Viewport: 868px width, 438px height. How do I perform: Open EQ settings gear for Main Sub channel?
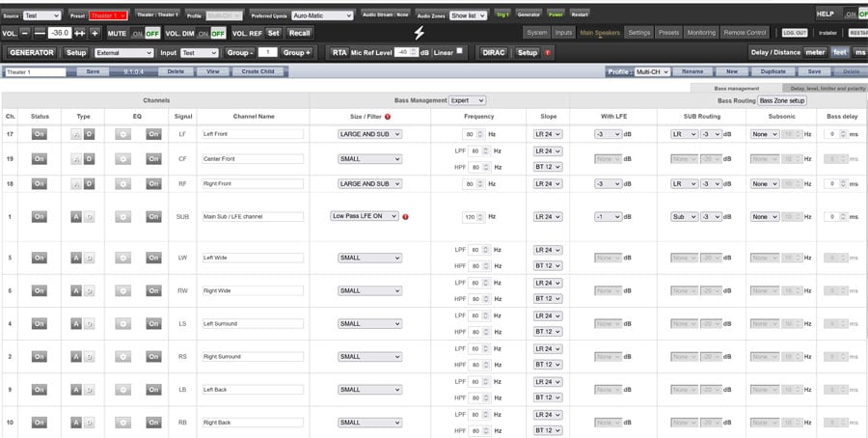coord(123,217)
